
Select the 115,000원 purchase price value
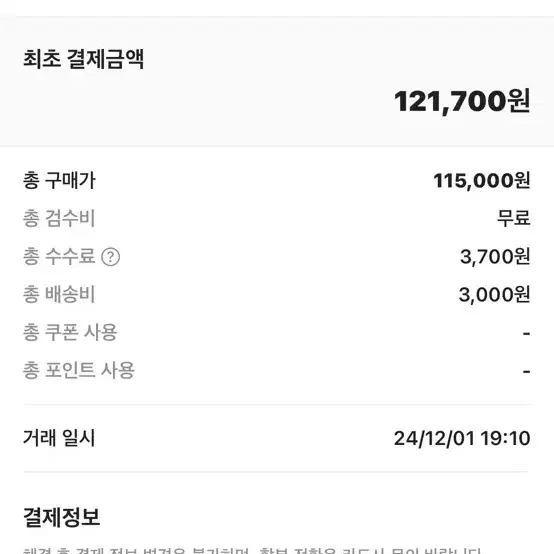tap(482, 181)
